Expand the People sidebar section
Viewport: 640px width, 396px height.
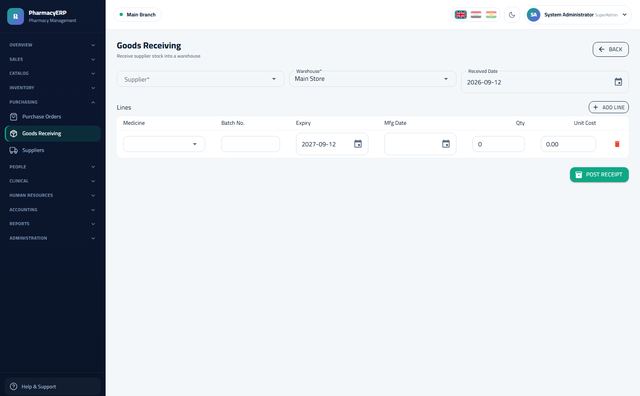tap(52, 167)
